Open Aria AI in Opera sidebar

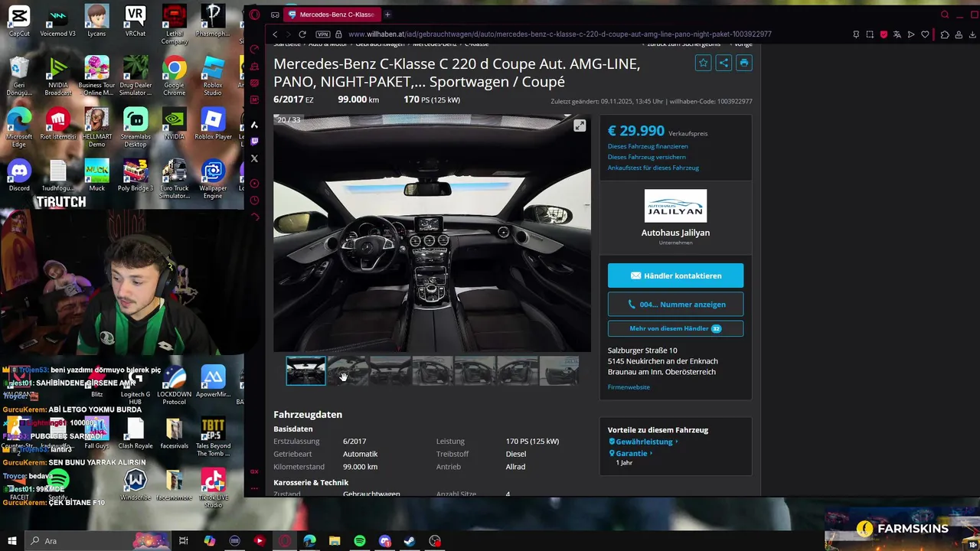pyautogui.click(x=255, y=125)
